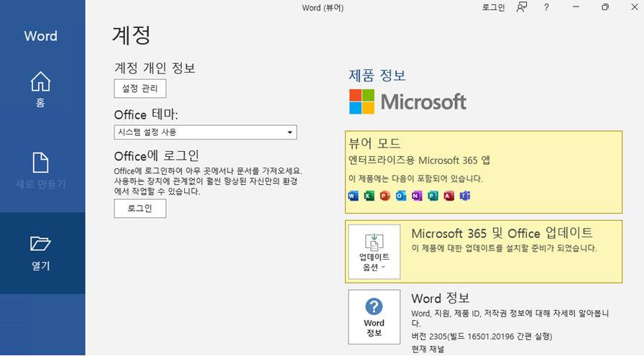The width and height of the screenshot is (644, 356).
Task: Click the Outlook app icon in product list
Action: [x=401, y=196]
